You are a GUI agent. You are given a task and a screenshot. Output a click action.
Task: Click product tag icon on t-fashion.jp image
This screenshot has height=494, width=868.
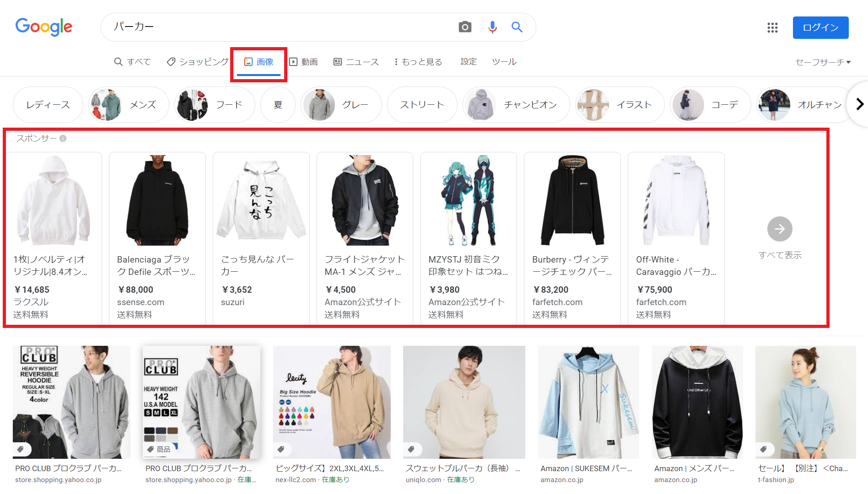point(763,449)
